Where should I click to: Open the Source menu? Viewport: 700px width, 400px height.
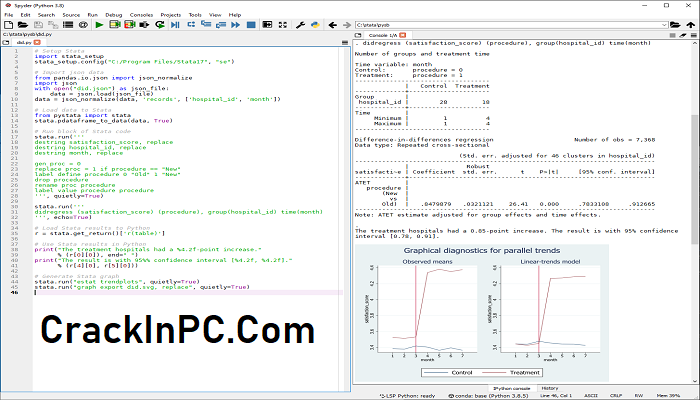click(71, 15)
